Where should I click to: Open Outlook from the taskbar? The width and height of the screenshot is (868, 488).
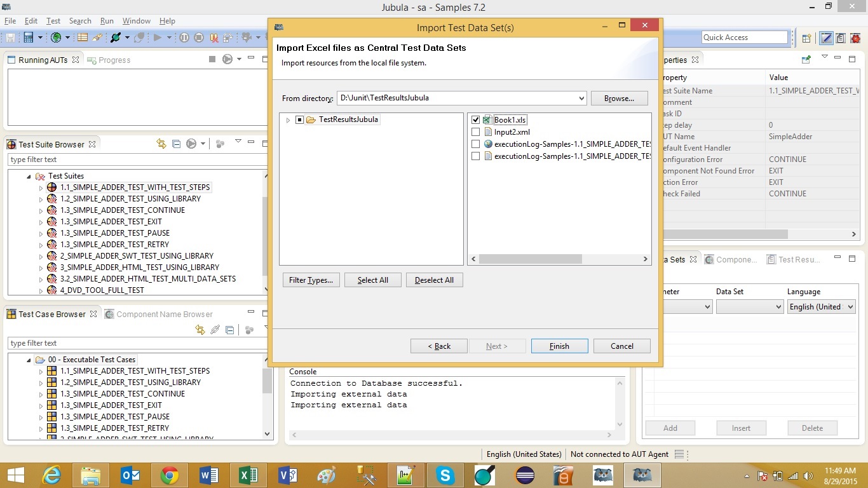pos(130,475)
